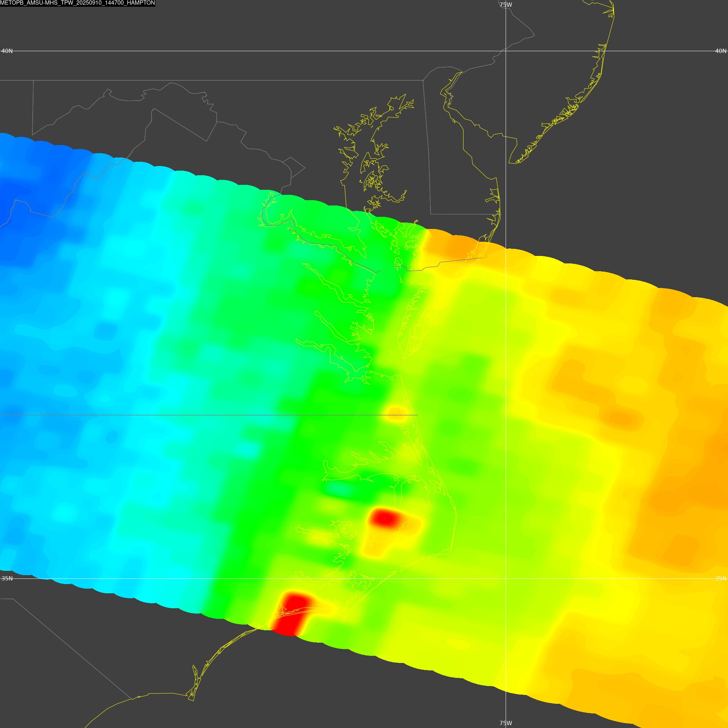This screenshot has width=728, height=728.
Task: Click the bottom 75W longitude label
Action: [506, 723]
